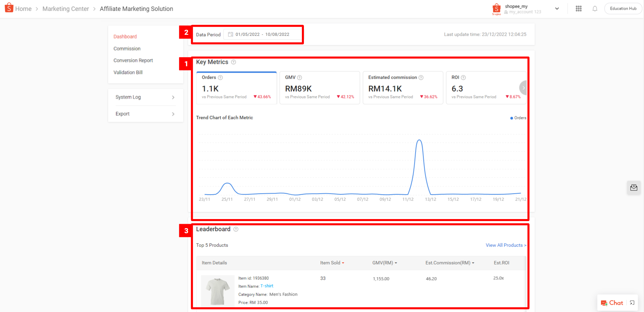Expand the System Log section

pos(145,97)
